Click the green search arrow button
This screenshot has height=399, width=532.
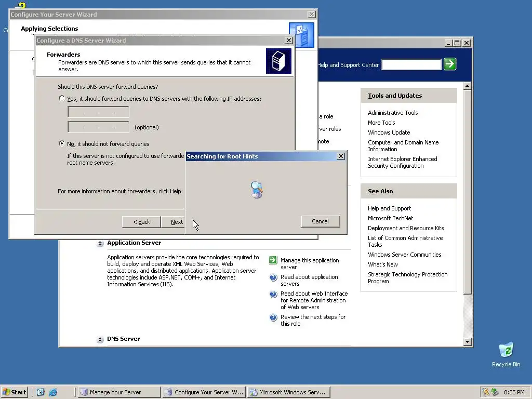click(x=450, y=64)
